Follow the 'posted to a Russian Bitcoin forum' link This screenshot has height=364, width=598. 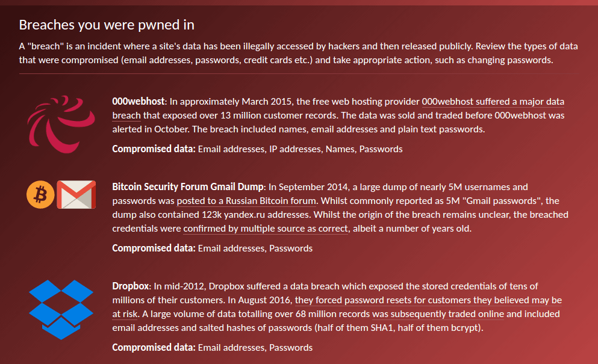[245, 201]
